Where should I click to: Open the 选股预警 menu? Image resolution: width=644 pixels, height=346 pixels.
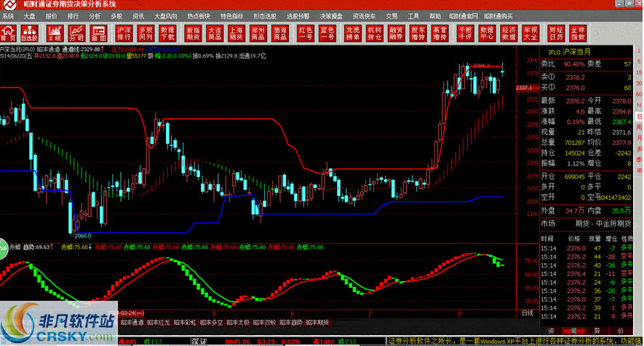[x=298, y=17]
